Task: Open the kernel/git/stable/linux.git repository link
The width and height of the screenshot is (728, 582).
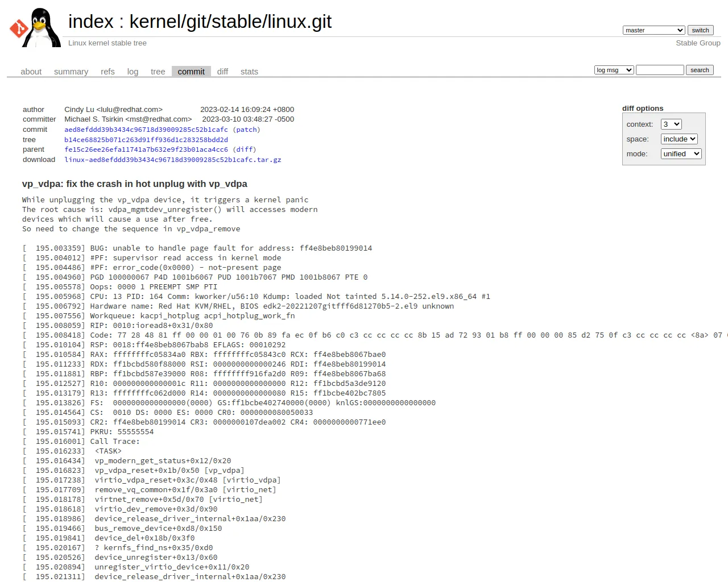Action: click(x=230, y=22)
